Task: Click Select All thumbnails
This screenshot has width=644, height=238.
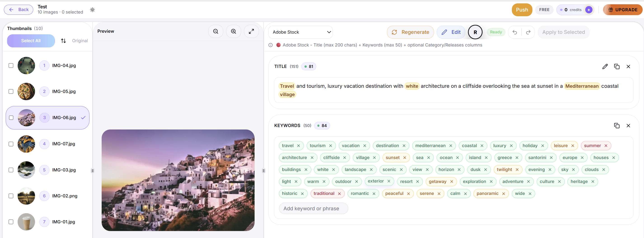Action: click(x=31, y=41)
